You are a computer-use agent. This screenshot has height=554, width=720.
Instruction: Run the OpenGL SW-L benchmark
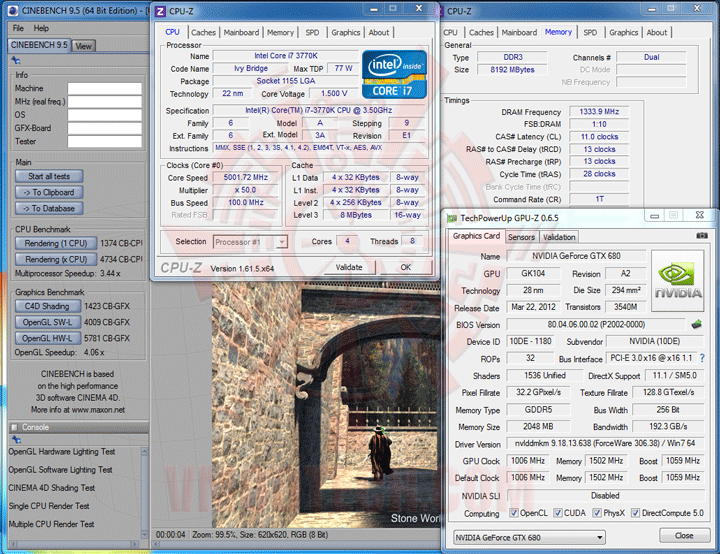point(48,322)
